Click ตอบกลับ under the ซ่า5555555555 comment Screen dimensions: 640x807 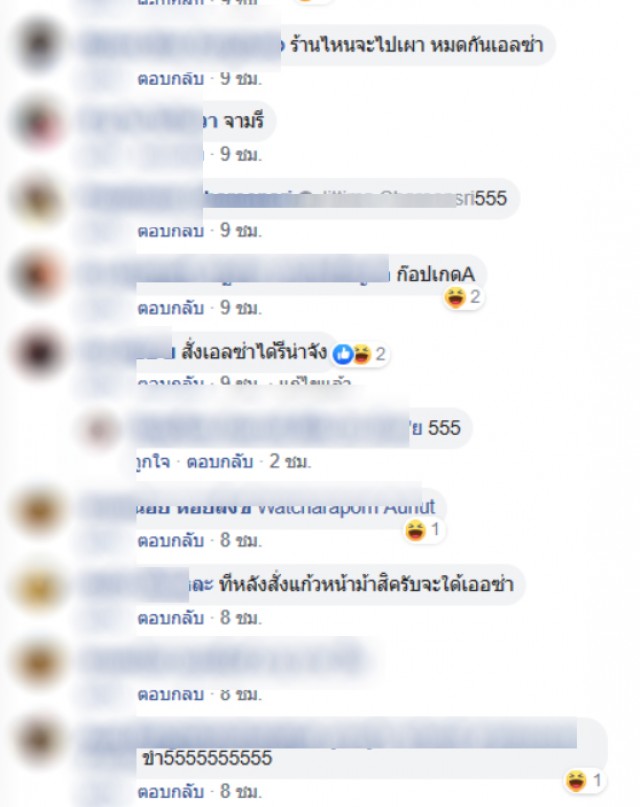click(171, 791)
